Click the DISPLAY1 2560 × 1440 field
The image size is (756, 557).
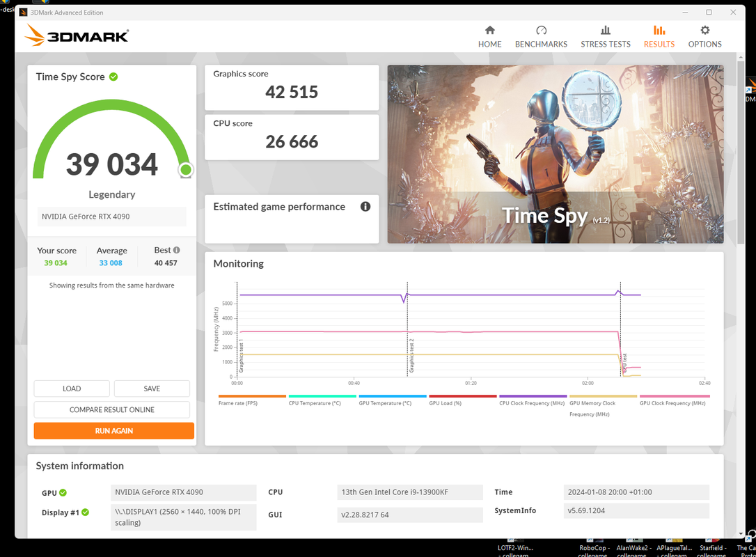(184, 517)
